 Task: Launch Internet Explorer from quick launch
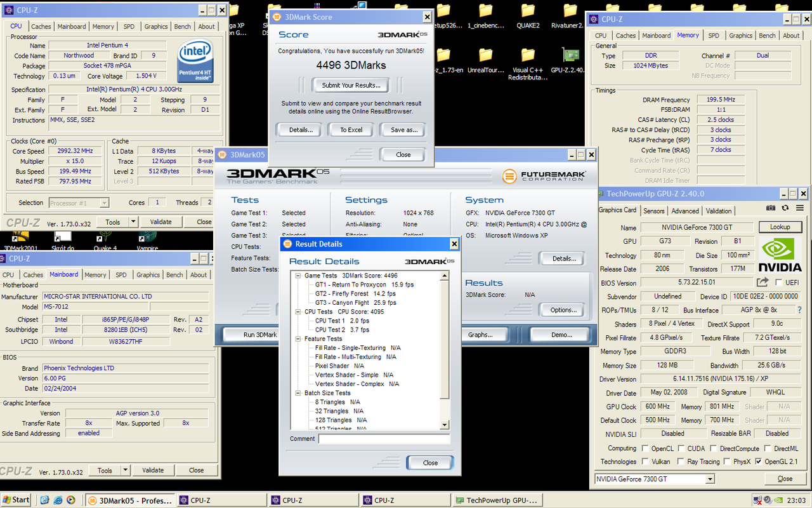click(58, 500)
